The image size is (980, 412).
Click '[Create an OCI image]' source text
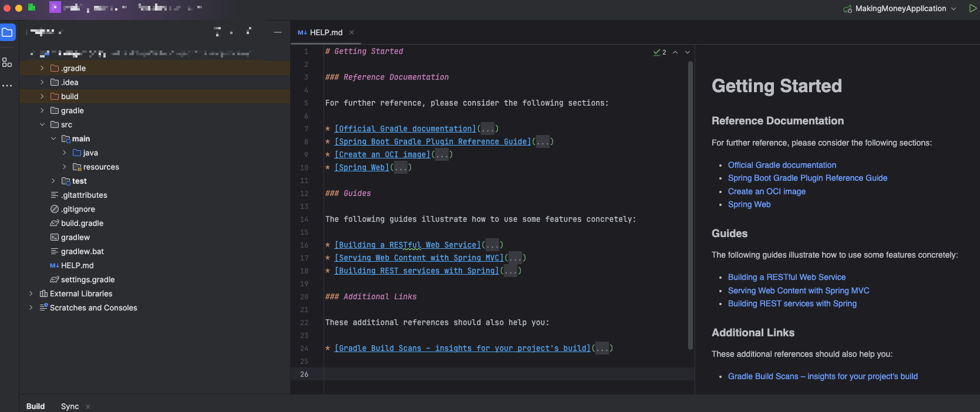click(x=382, y=154)
